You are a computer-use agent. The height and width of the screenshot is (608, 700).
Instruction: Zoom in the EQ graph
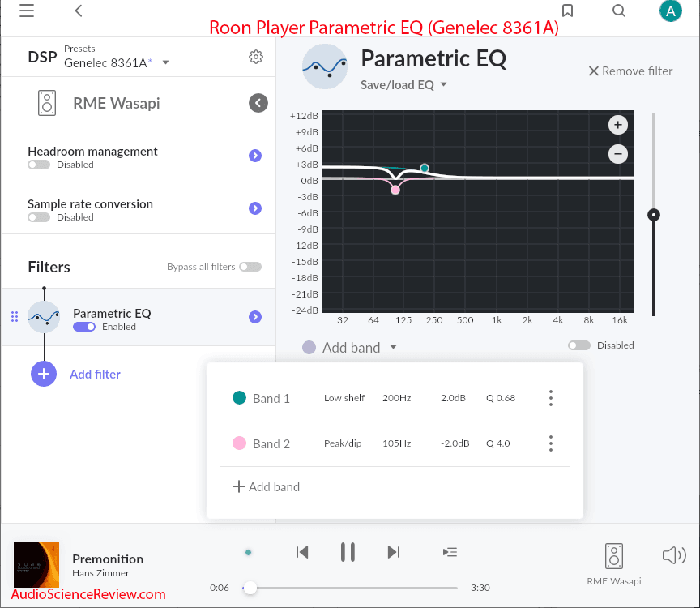point(618,125)
